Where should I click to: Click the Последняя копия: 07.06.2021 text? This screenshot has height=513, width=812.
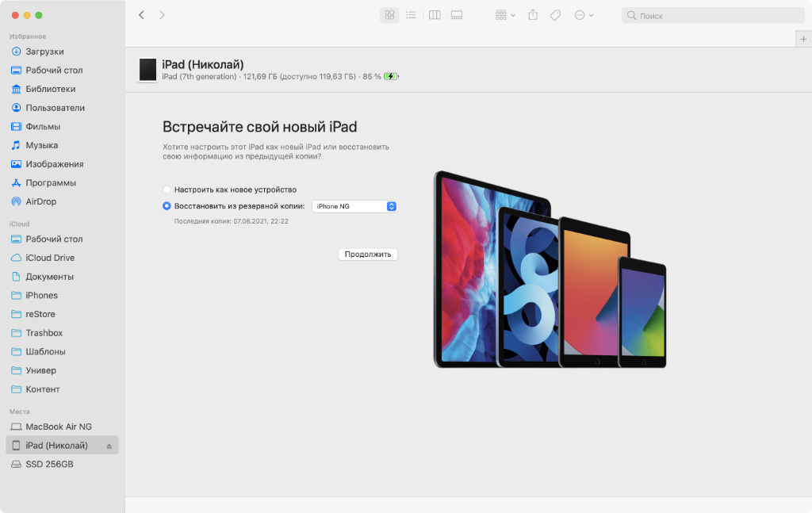[231, 221]
